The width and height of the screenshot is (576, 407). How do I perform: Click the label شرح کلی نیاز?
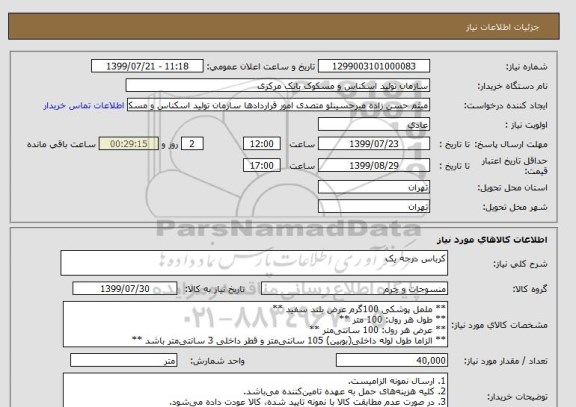[520, 264]
